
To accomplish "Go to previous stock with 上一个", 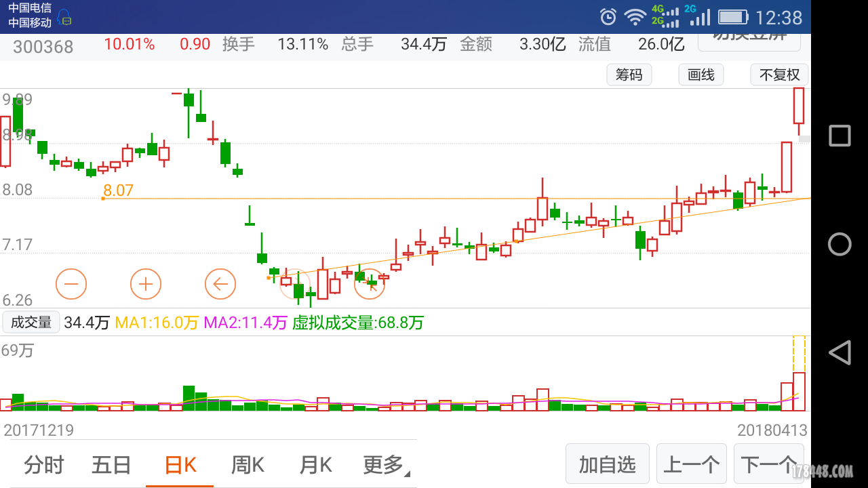I will point(692,464).
